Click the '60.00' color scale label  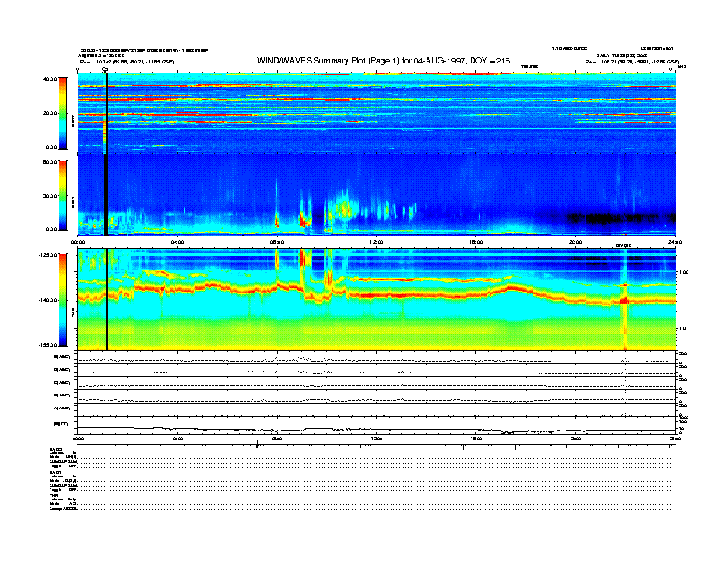click(50, 162)
